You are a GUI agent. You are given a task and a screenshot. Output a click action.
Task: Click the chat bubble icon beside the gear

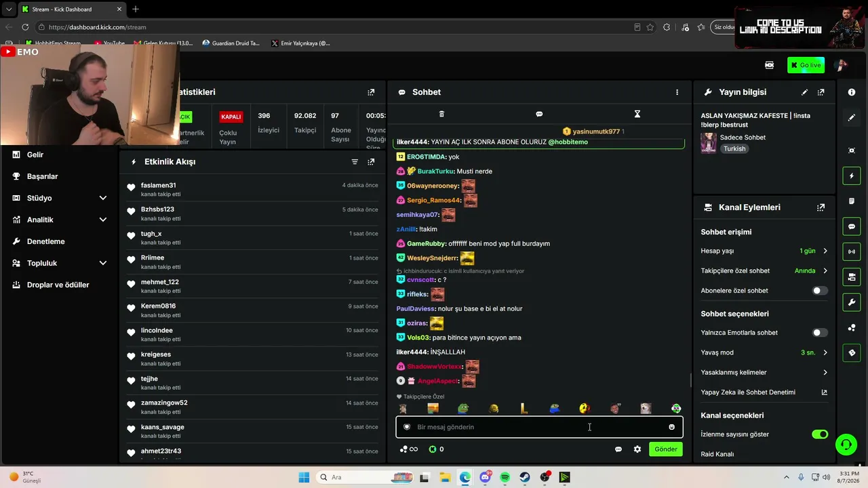618,449
